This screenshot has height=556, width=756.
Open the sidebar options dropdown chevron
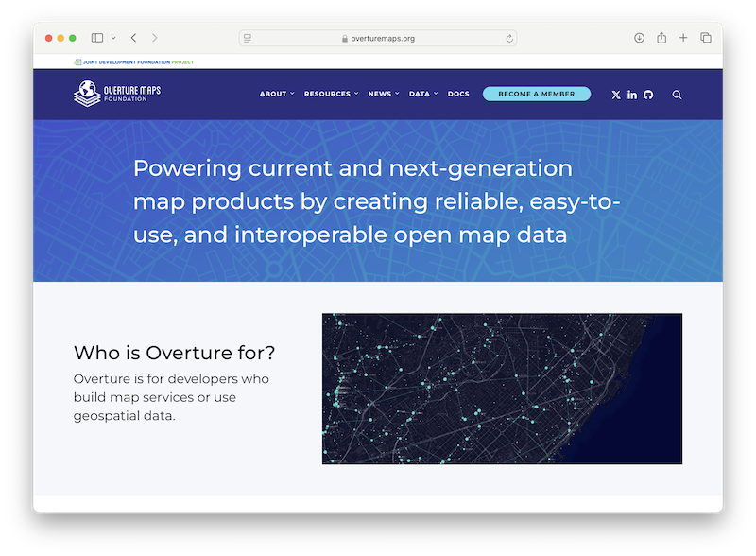point(113,38)
